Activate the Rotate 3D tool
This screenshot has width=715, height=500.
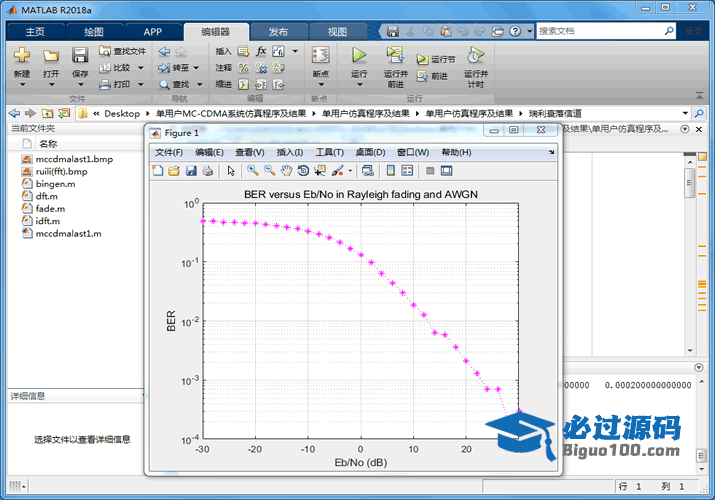pyautogui.click(x=302, y=171)
